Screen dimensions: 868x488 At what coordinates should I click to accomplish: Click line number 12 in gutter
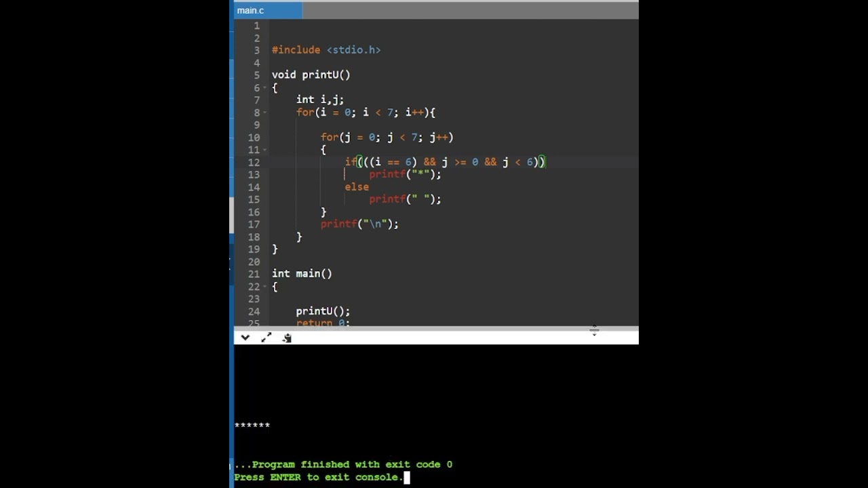(x=254, y=163)
